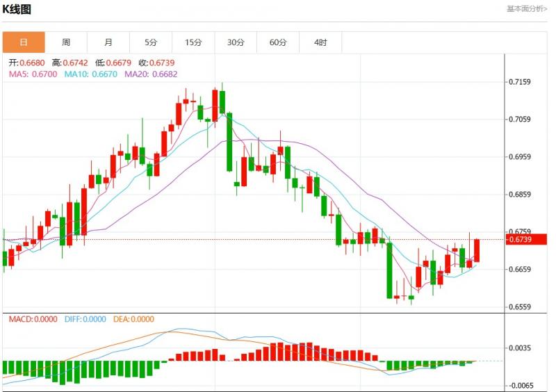Select the 日 daily chart tab
Image resolution: width=556 pixels, height=392 pixels.
(x=24, y=42)
